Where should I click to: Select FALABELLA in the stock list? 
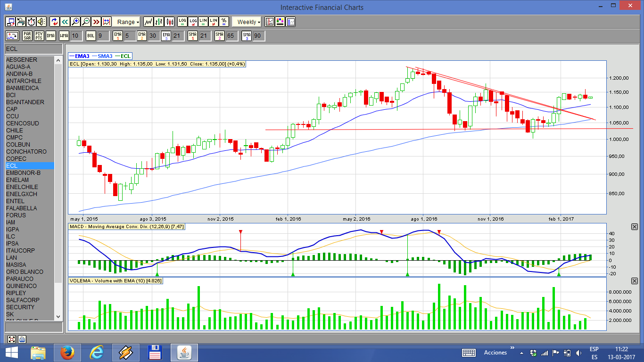point(21,208)
